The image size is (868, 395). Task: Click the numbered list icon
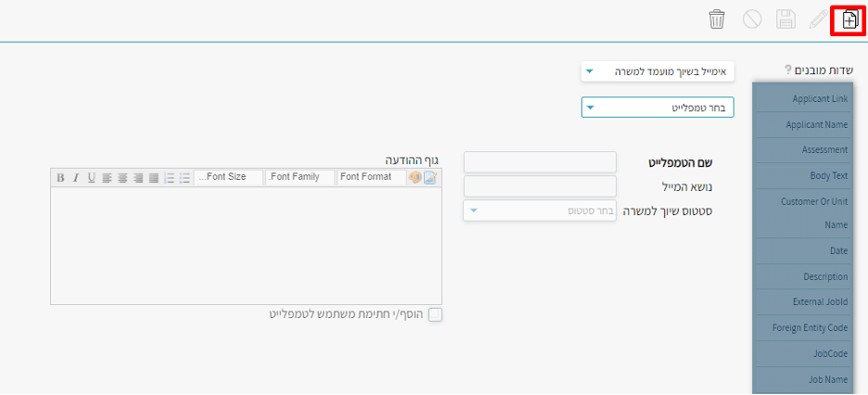169,177
